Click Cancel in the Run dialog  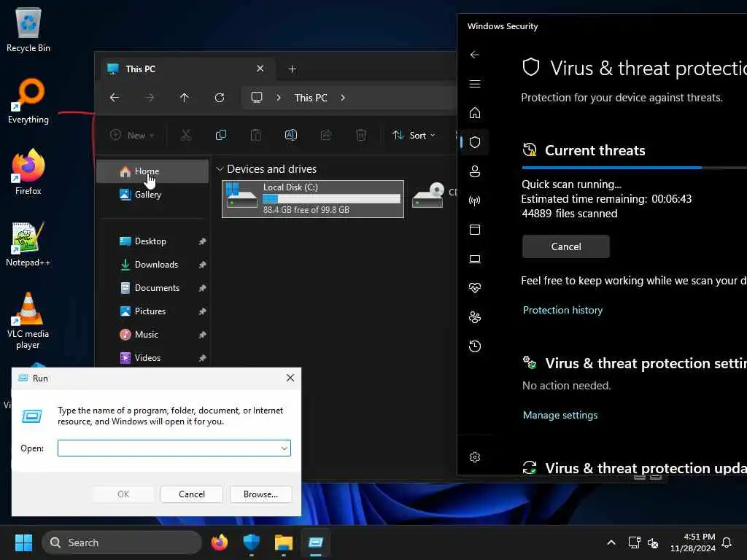[192, 494]
